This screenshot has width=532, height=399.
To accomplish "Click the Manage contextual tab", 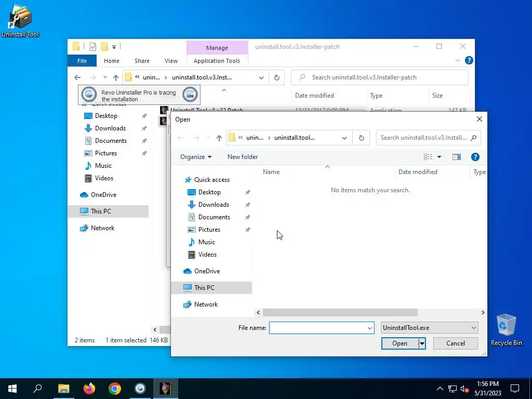I will [x=217, y=48].
